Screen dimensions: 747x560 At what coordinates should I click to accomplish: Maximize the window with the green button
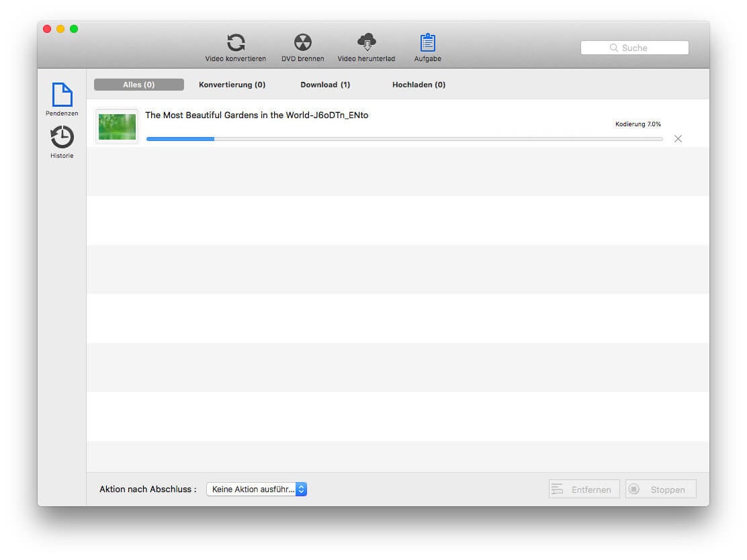point(74,29)
